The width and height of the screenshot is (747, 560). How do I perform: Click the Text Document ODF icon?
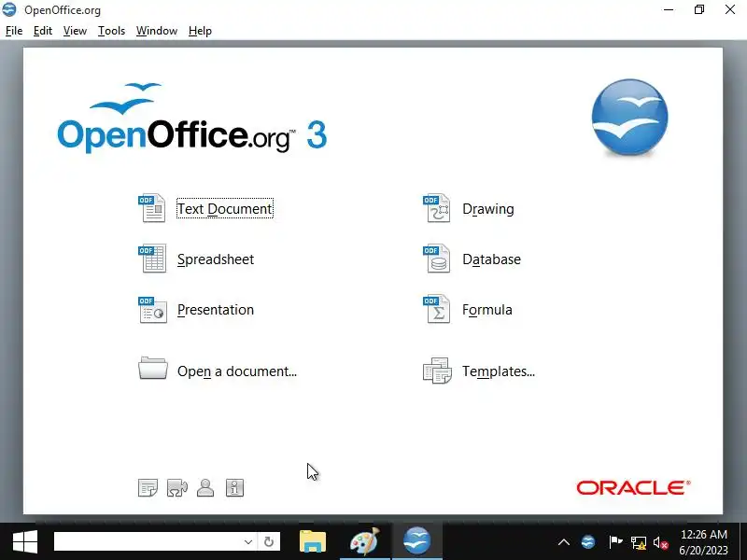(152, 208)
